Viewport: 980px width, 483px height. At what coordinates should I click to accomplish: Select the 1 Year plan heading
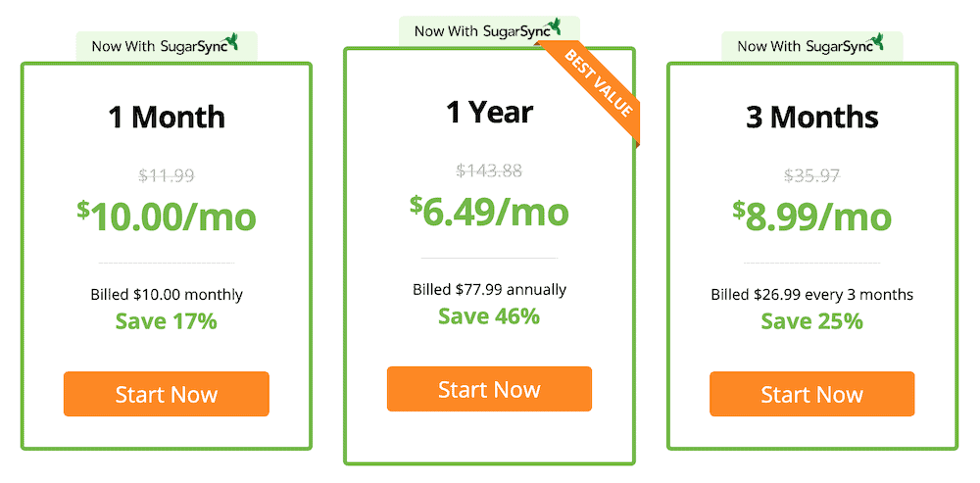pyautogui.click(x=489, y=113)
